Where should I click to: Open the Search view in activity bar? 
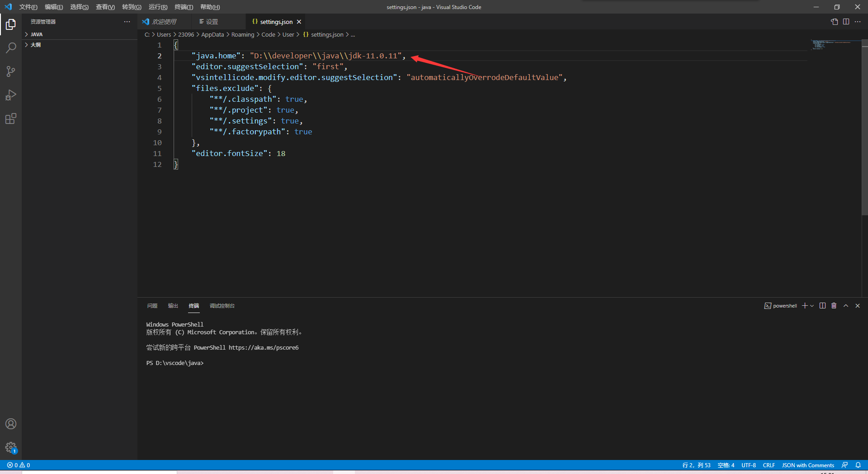click(11, 48)
